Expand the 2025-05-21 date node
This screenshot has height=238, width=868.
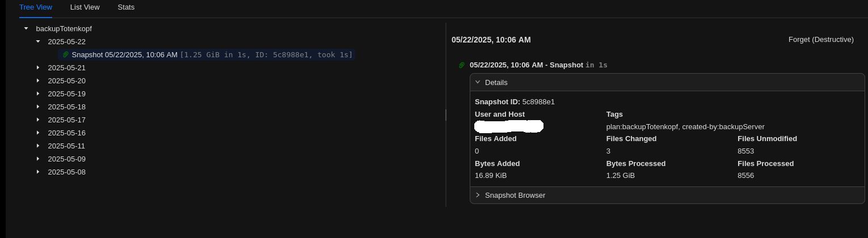tap(38, 67)
